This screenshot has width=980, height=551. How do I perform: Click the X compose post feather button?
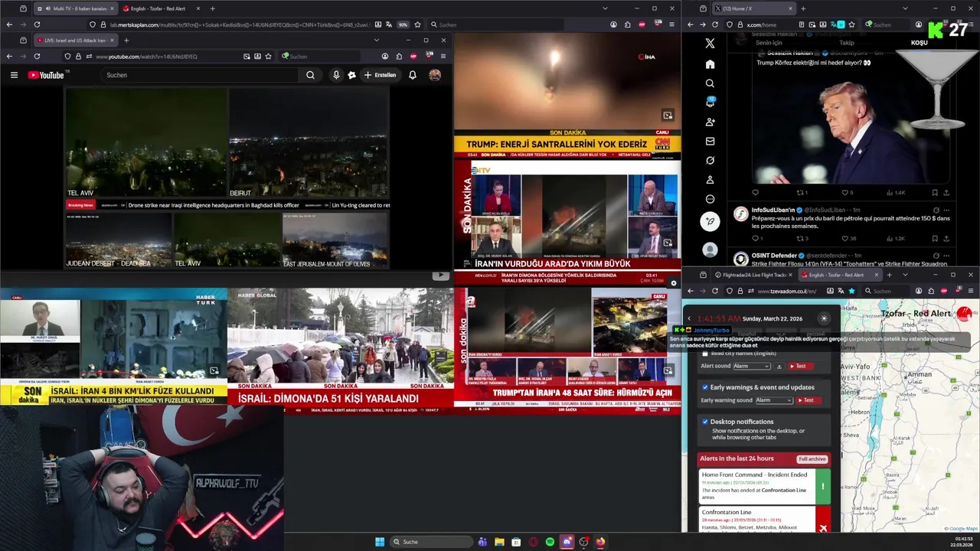pyautogui.click(x=710, y=221)
